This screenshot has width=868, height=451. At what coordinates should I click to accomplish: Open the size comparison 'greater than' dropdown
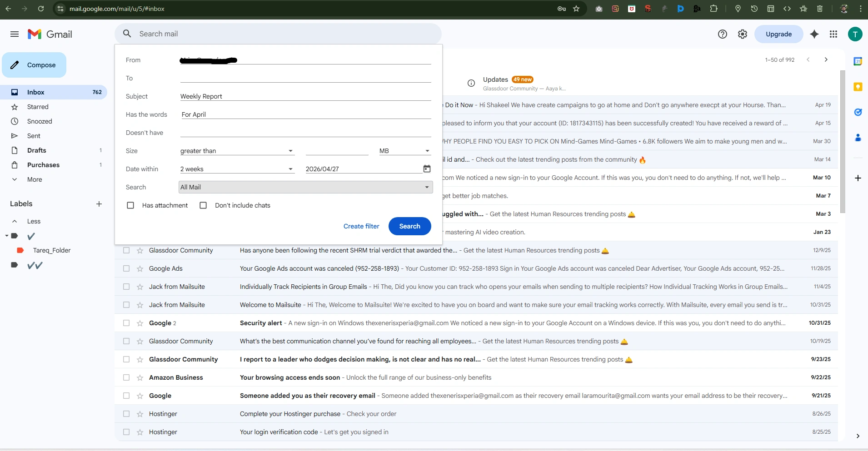point(237,151)
